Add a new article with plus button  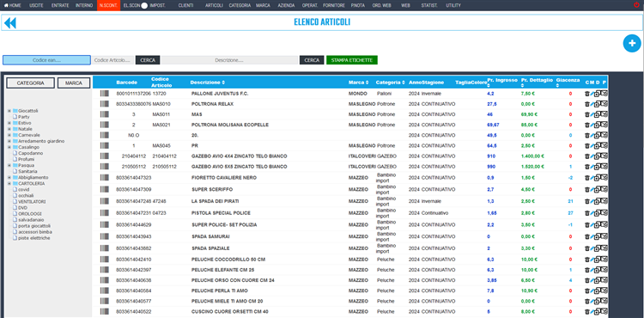pos(632,44)
